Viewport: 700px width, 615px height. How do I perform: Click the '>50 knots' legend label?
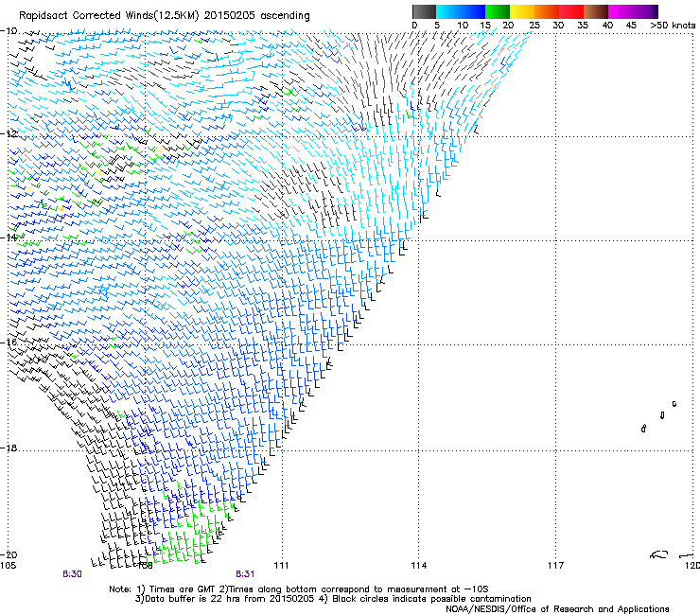coord(673,26)
